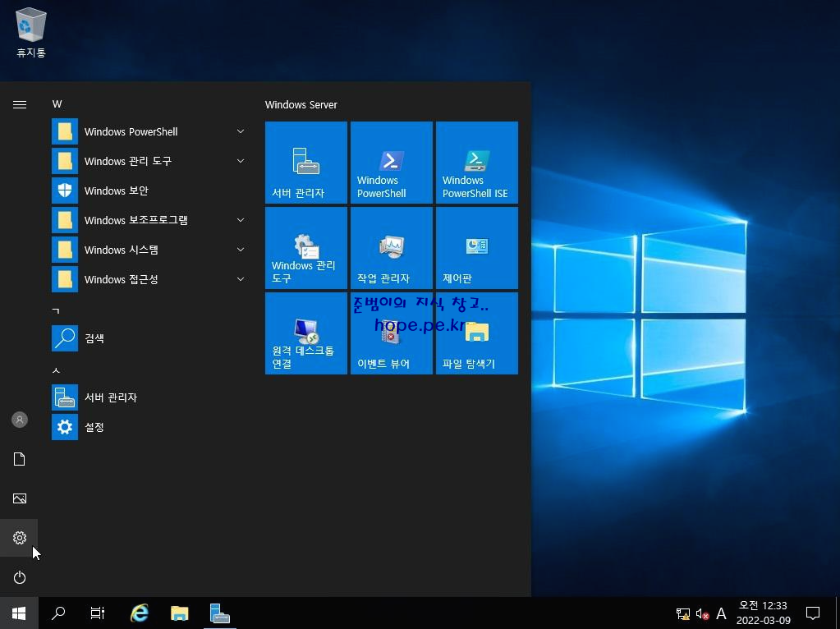Open File Explorer from the taskbar
The width and height of the screenshot is (840, 629).
click(x=180, y=613)
